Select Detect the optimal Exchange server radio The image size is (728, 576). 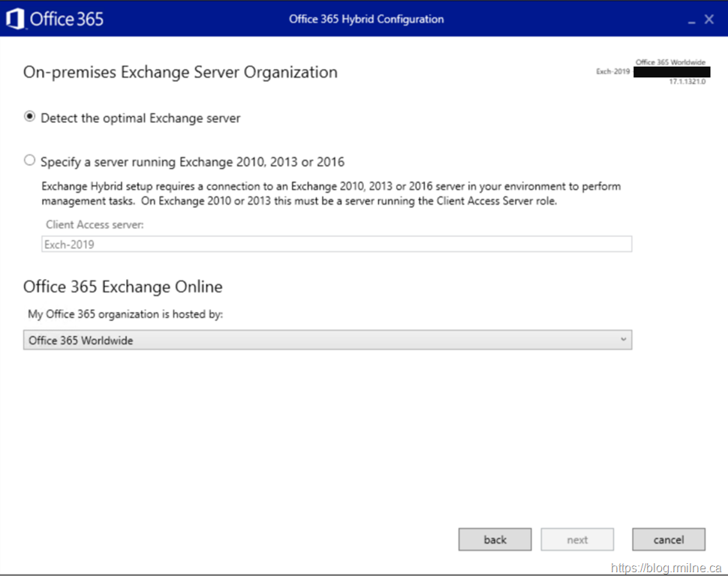pyautogui.click(x=30, y=117)
